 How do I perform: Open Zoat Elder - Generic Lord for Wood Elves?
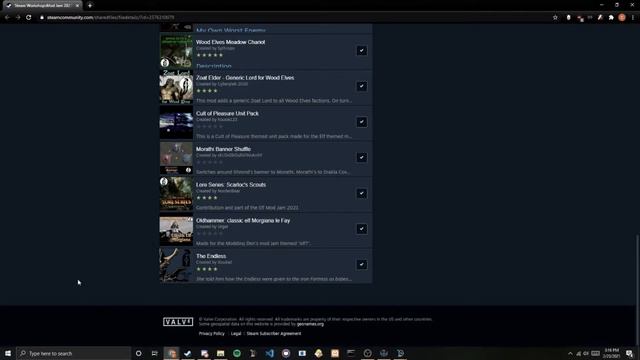tap(245, 78)
